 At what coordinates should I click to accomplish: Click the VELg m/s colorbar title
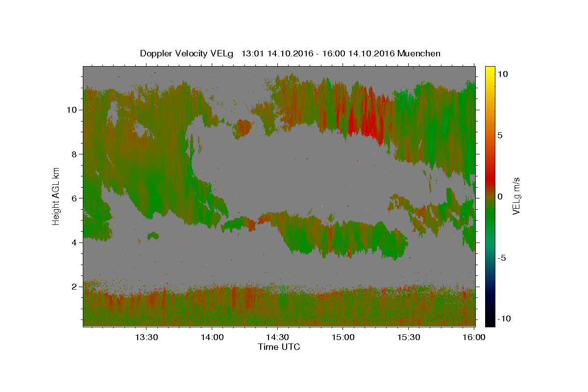coord(516,196)
